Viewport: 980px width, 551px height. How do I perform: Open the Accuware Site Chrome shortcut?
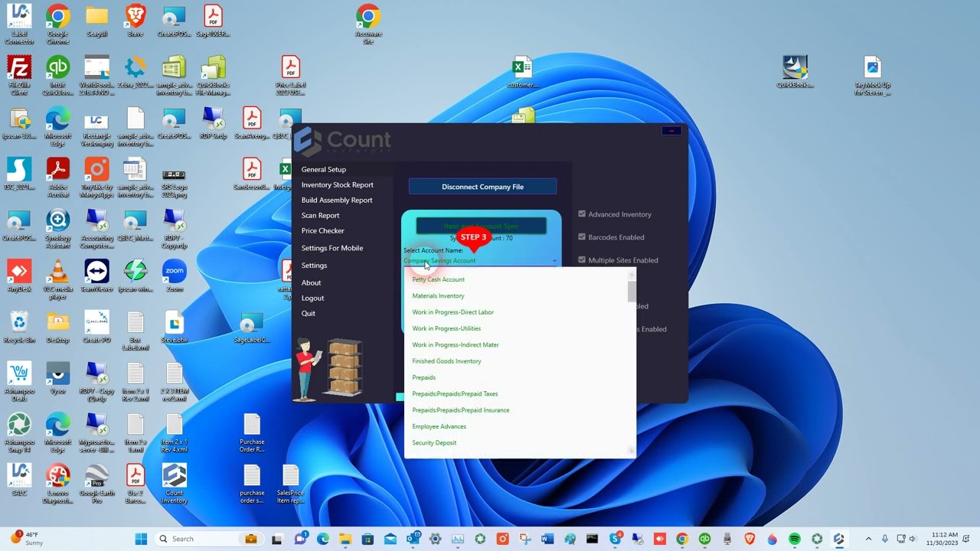pyautogui.click(x=368, y=24)
